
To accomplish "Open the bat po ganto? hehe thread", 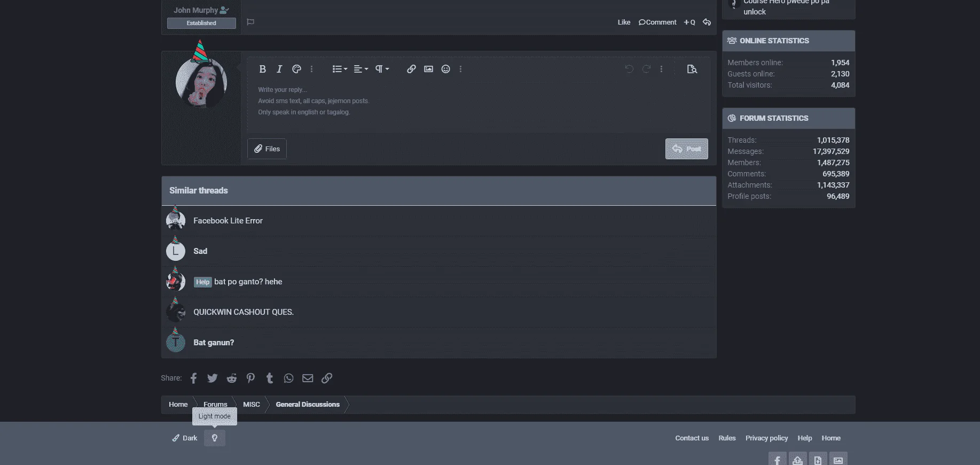I will 248,281.
